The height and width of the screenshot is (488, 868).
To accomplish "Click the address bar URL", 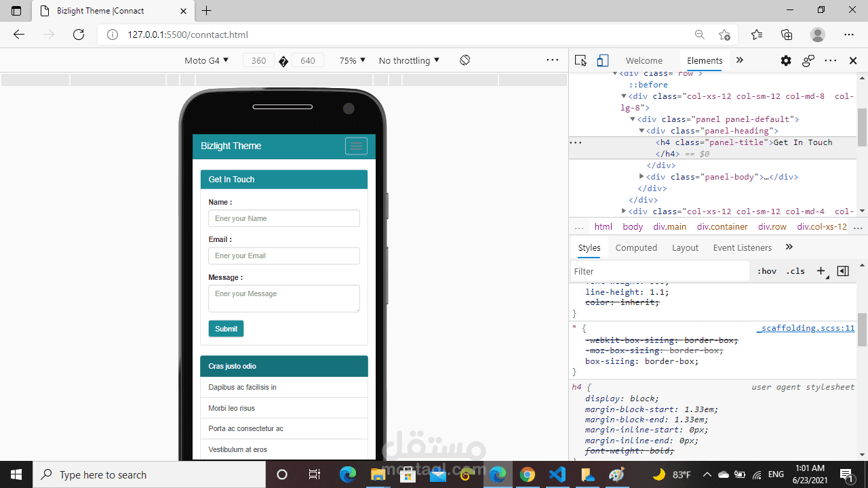I will click(x=188, y=35).
